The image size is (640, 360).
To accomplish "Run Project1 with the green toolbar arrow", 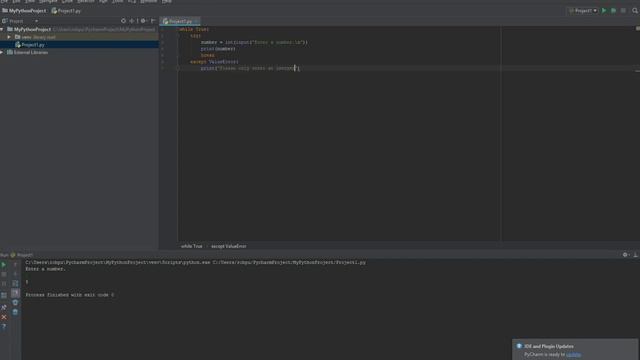I will tap(604, 11).
